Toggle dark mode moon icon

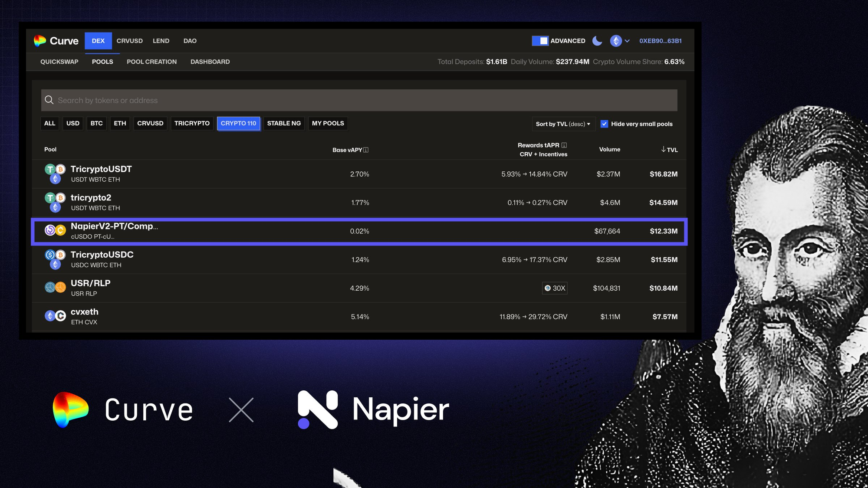click(597, 41)
